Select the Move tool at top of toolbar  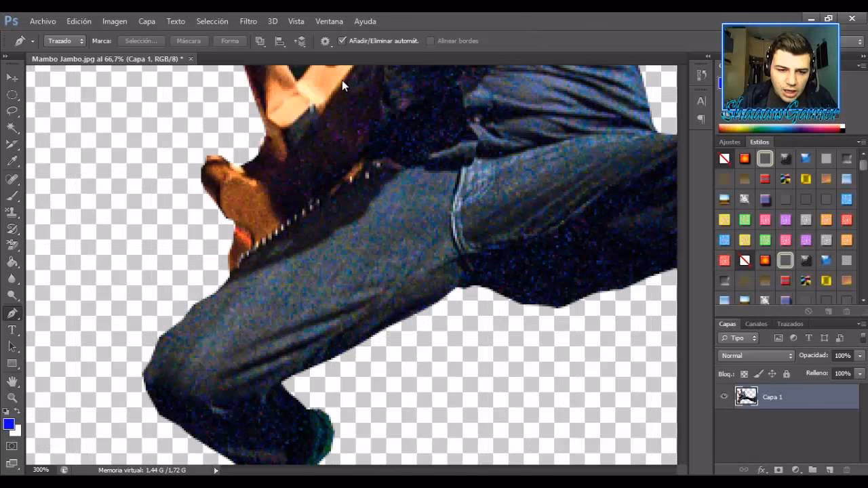coord(12,77)
